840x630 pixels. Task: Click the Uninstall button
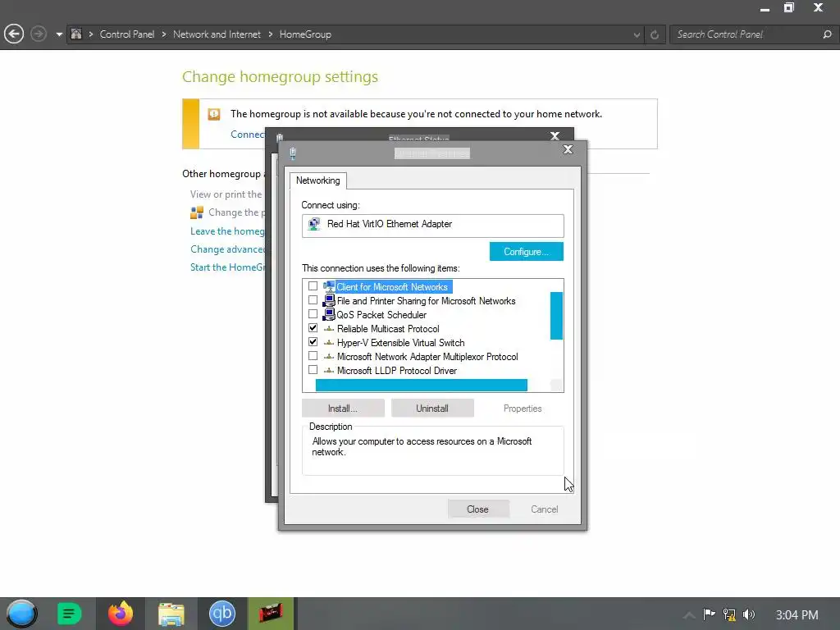pyautogui.click(x=432, y=409)
